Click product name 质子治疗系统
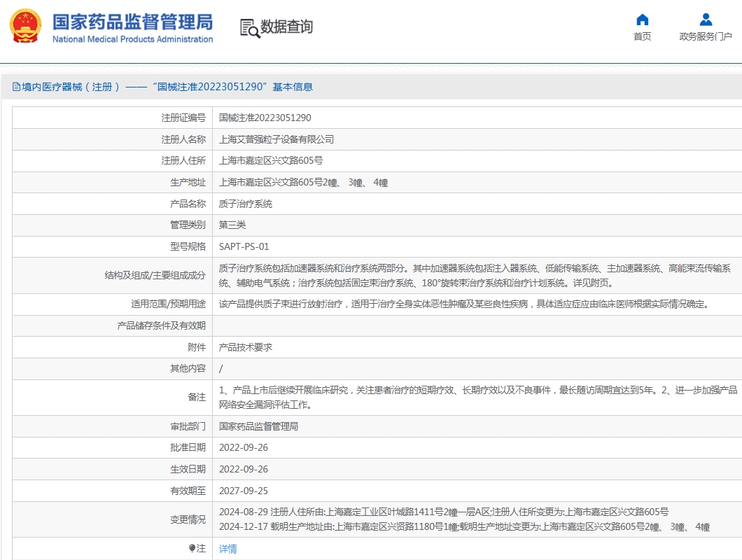742x560 pixels. pyautogui.click(x=246, y=204)
